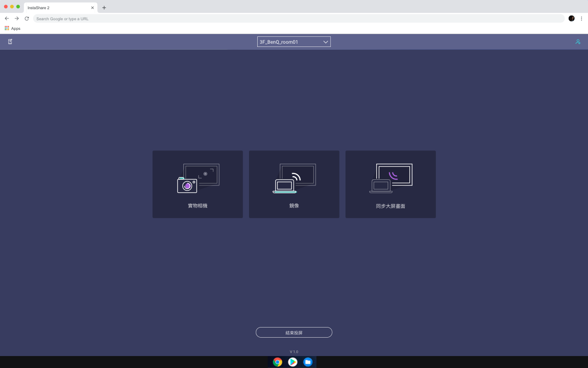Open the user account icon
This screenshot has width=588, height=368.
point(578,41)
